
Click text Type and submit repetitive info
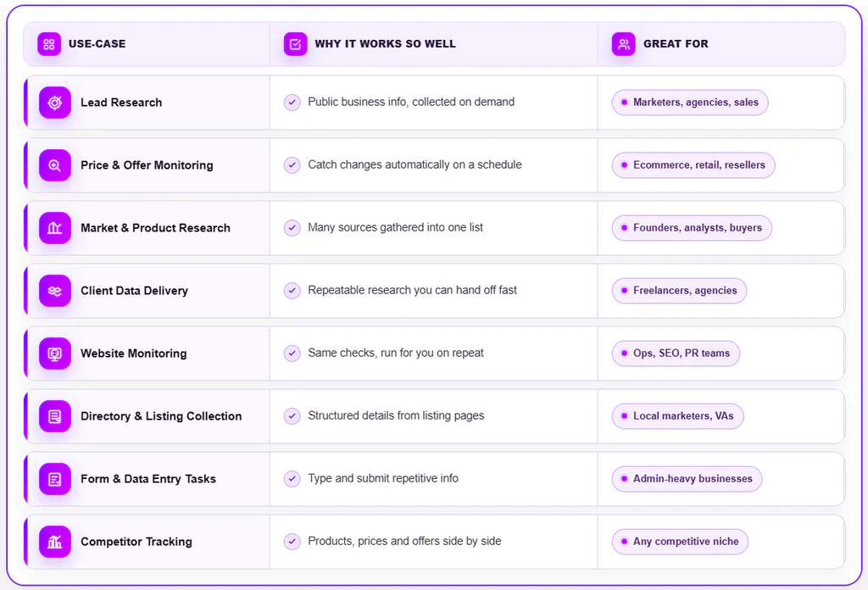tap(383, 478)
